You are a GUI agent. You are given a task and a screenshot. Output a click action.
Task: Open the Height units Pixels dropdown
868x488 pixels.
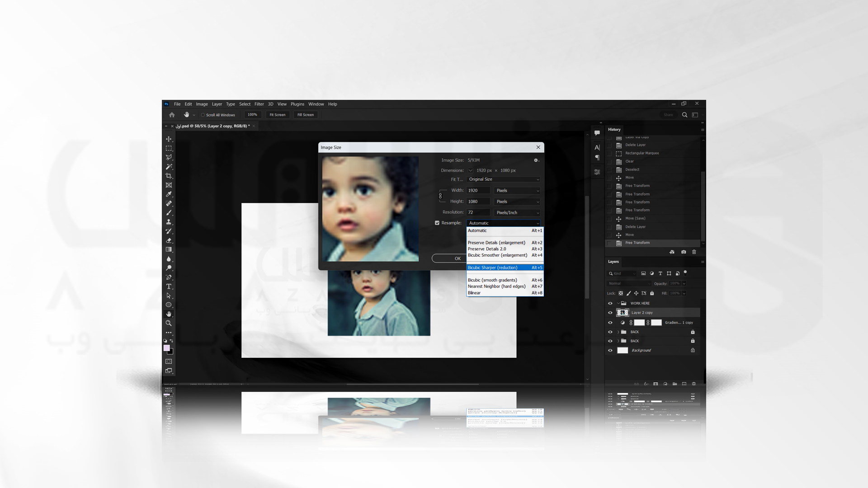(x=517, y=202)
